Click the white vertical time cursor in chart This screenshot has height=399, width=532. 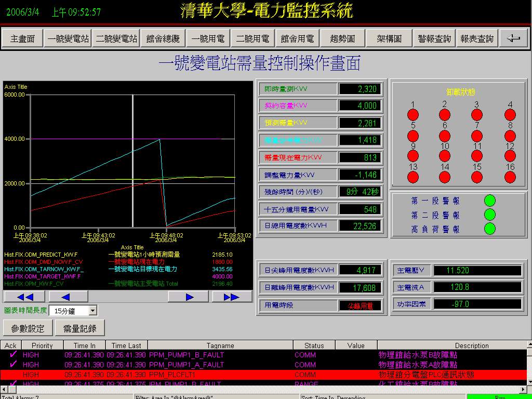[x=133, y=156]
